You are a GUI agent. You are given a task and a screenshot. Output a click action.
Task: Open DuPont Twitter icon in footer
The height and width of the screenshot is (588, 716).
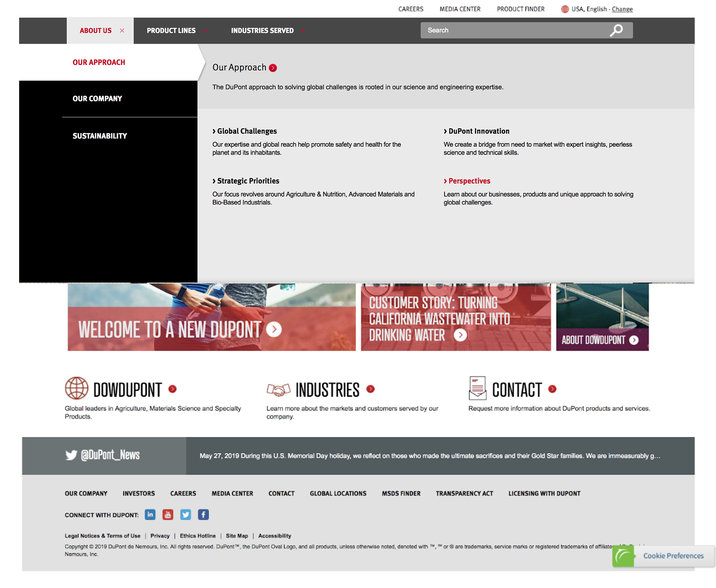(x=185, y=514)
